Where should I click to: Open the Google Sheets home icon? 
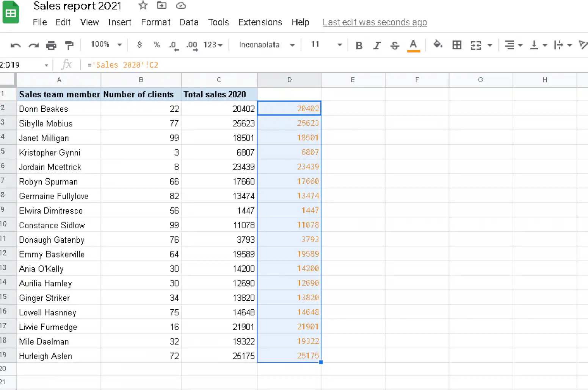(x=11, y=12)
